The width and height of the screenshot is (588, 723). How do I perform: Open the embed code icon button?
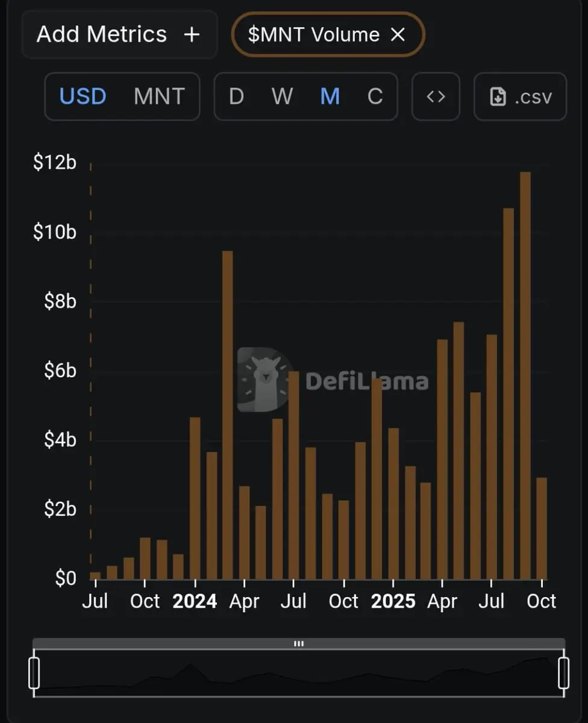point(436,96)
